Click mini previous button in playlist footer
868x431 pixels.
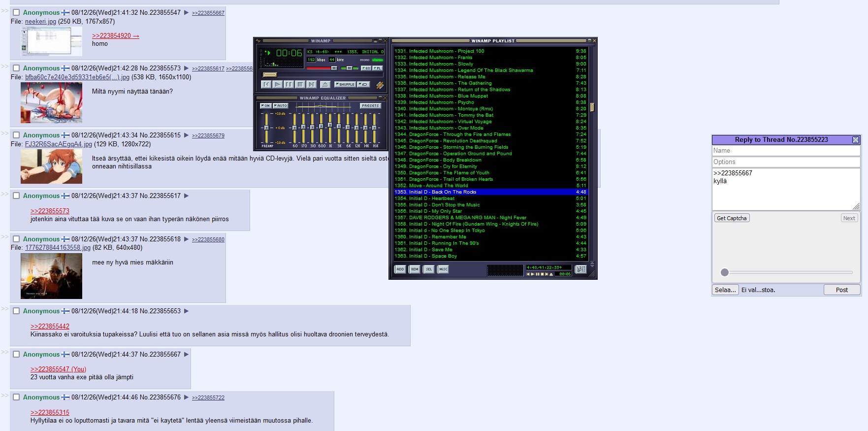point(528,274)
